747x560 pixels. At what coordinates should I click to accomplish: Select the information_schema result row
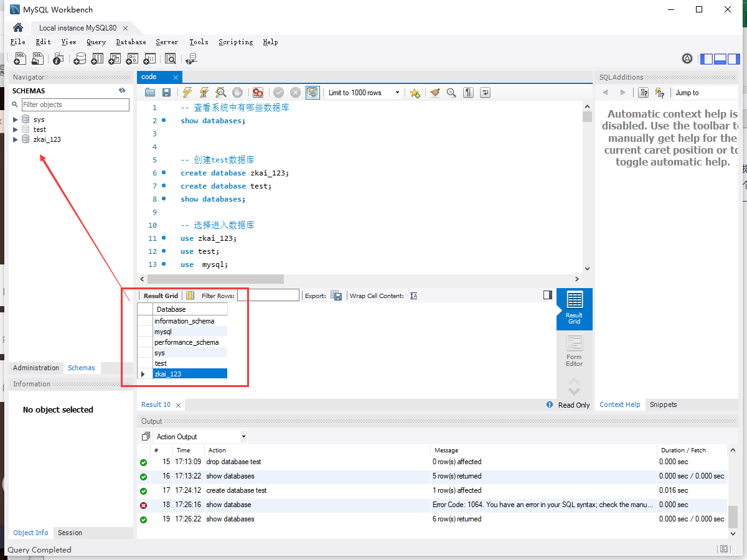(190, 321)
